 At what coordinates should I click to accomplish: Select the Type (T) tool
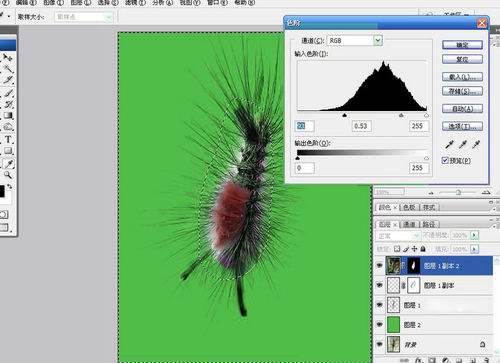8,139
